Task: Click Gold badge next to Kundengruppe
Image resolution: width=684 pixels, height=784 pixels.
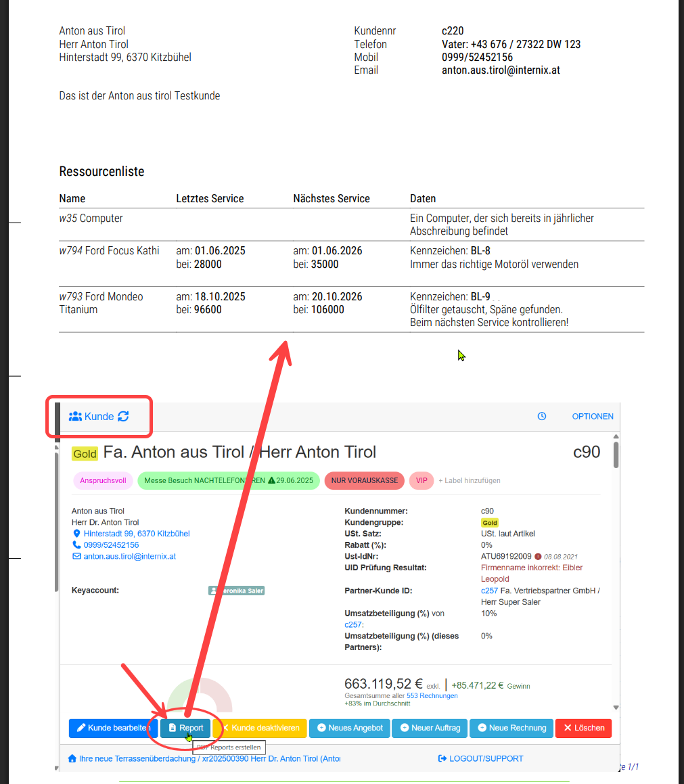Action: coord(490,522)
